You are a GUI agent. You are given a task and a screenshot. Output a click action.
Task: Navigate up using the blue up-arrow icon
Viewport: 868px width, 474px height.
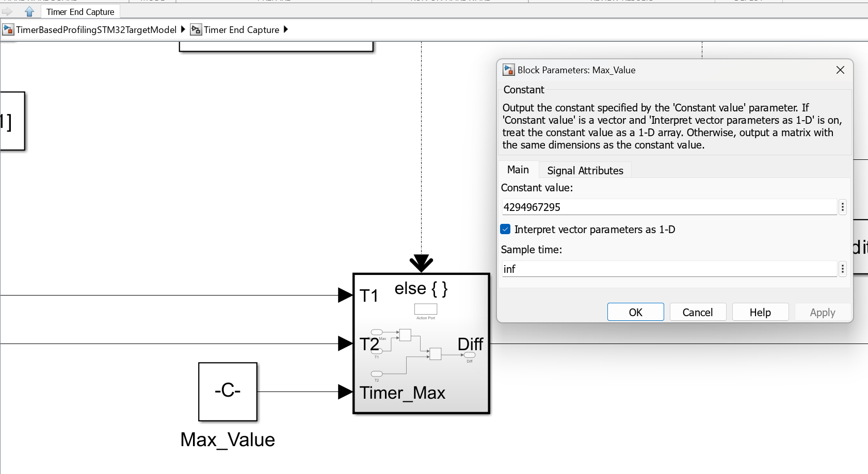[x=29, y=10]
